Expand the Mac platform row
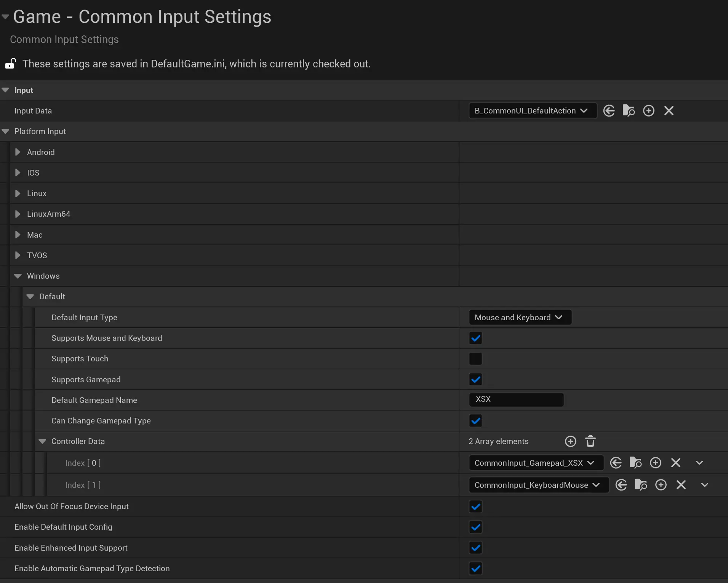The width and height of the screenshot is (728, 583). click(18, 235)
